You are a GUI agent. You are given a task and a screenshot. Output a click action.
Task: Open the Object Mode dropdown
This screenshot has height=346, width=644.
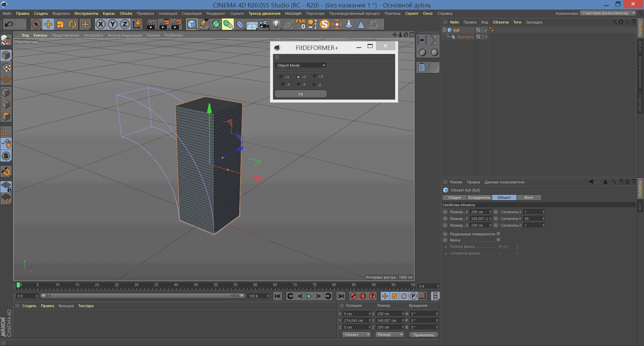(x=301, y=65)
